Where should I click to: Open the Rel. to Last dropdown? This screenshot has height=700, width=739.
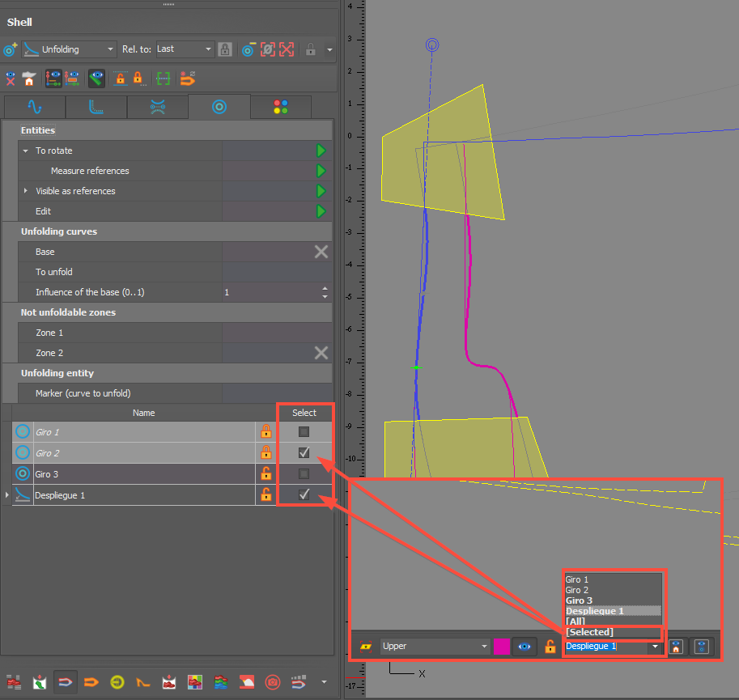[x=185, y=49]
